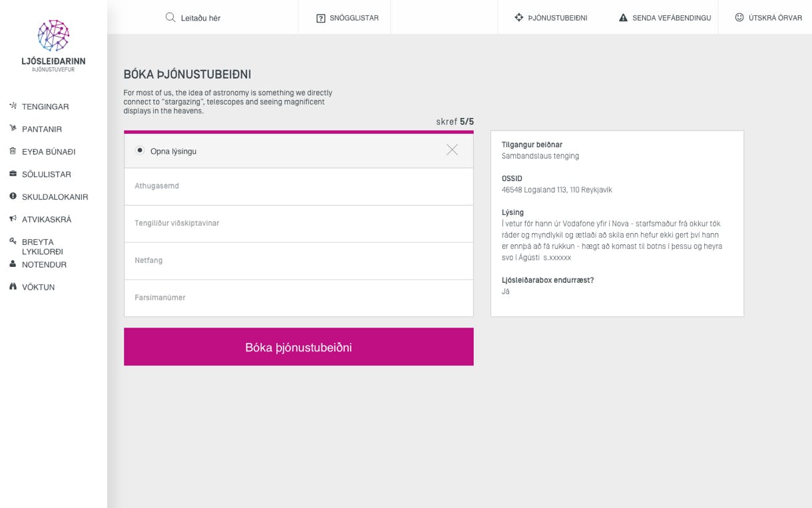Click the Netfang input field

(299, 261)
